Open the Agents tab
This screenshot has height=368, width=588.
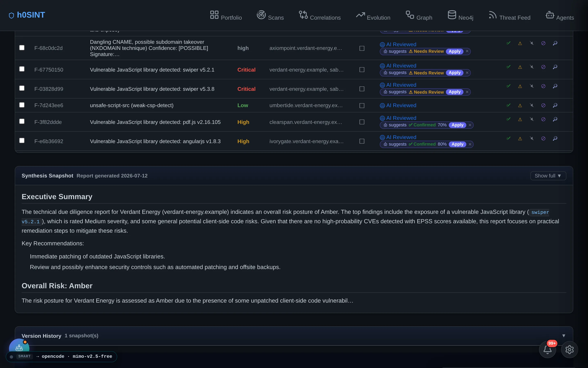(x=560, y=15)
